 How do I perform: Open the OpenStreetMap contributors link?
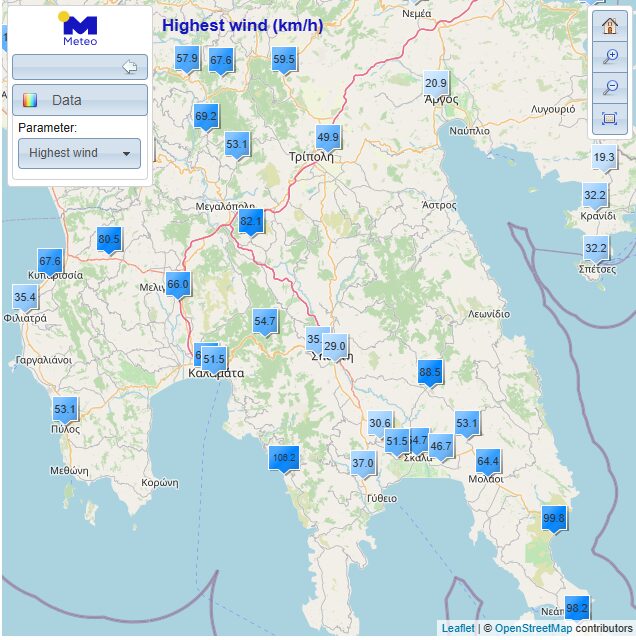[533, 628]
